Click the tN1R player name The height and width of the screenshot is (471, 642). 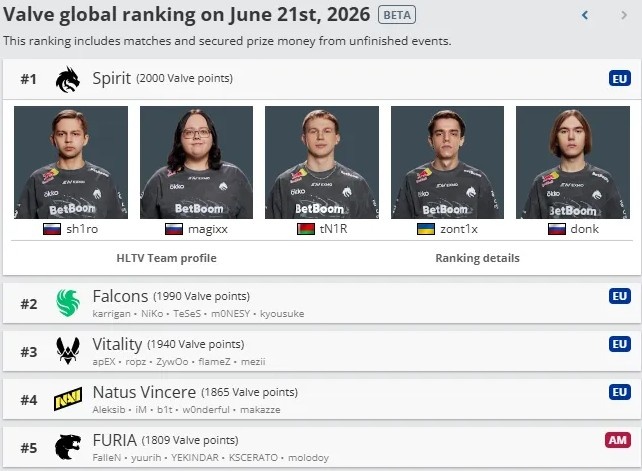(333, 229)
